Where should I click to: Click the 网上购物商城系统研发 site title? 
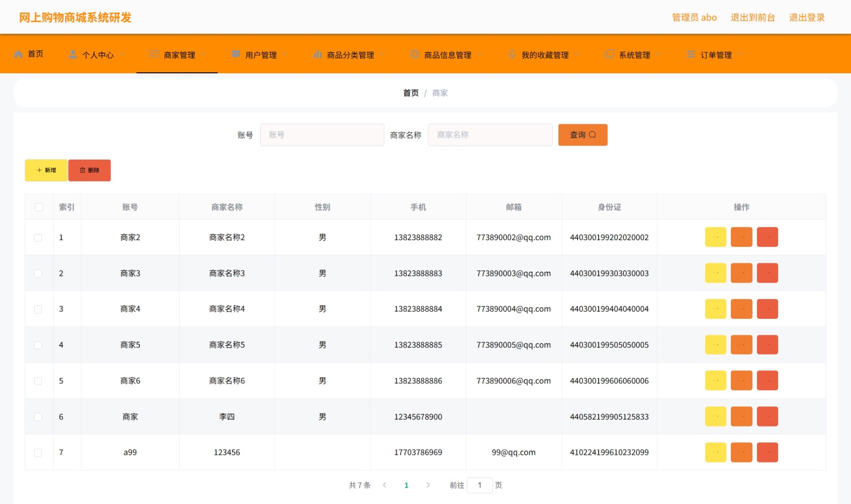pyautogui.click(x=75, y=17)
